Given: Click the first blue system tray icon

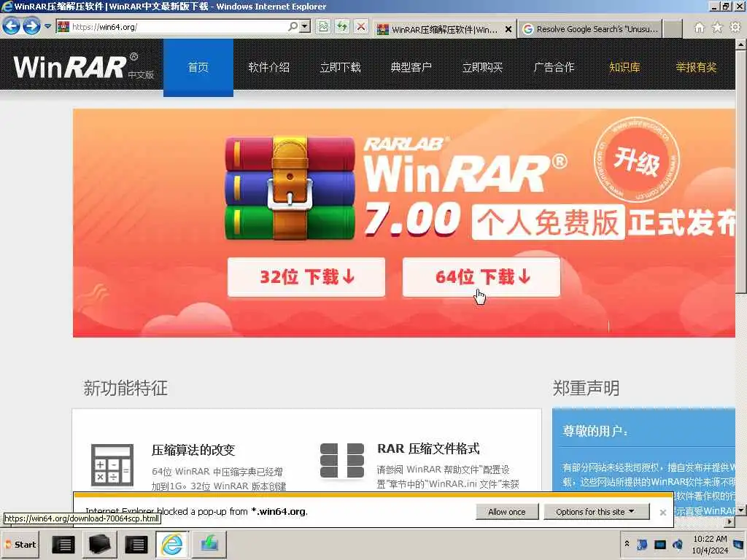Looking at the screenshot, I should coord(642,544).
